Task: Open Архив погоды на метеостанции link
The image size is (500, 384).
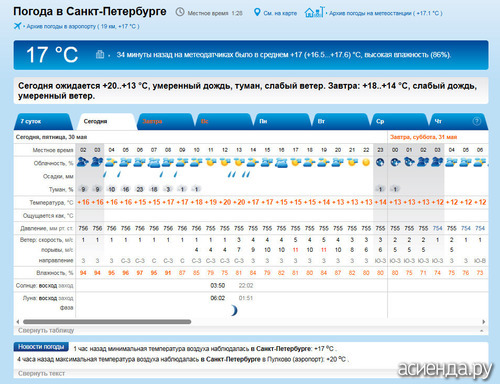Action: 385,13
